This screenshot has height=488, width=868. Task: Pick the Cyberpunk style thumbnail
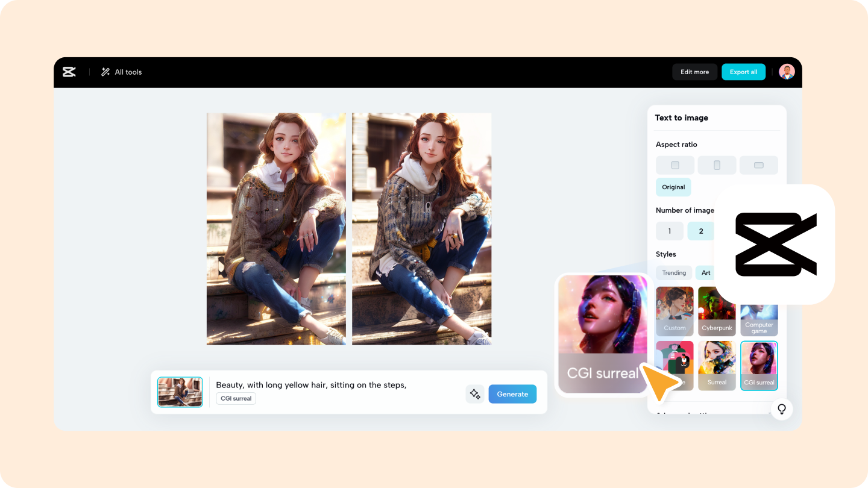pyautogui.click(x=717, y=311)
